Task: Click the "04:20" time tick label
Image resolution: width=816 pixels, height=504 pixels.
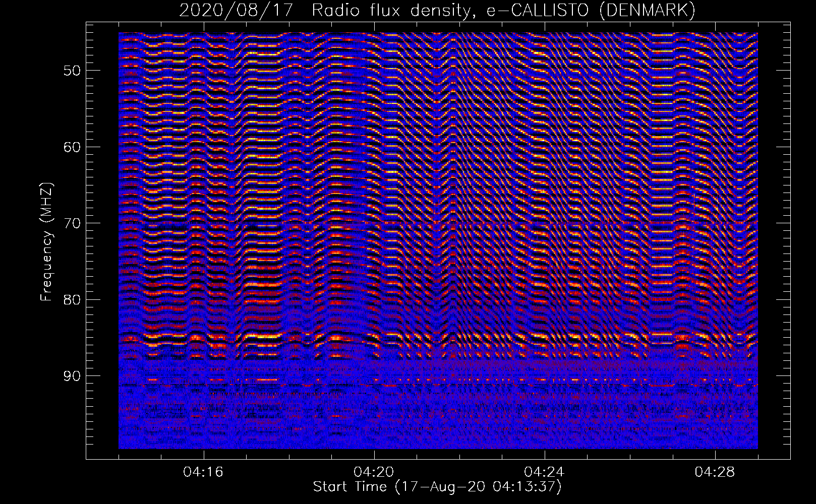Action: (374, 472)
